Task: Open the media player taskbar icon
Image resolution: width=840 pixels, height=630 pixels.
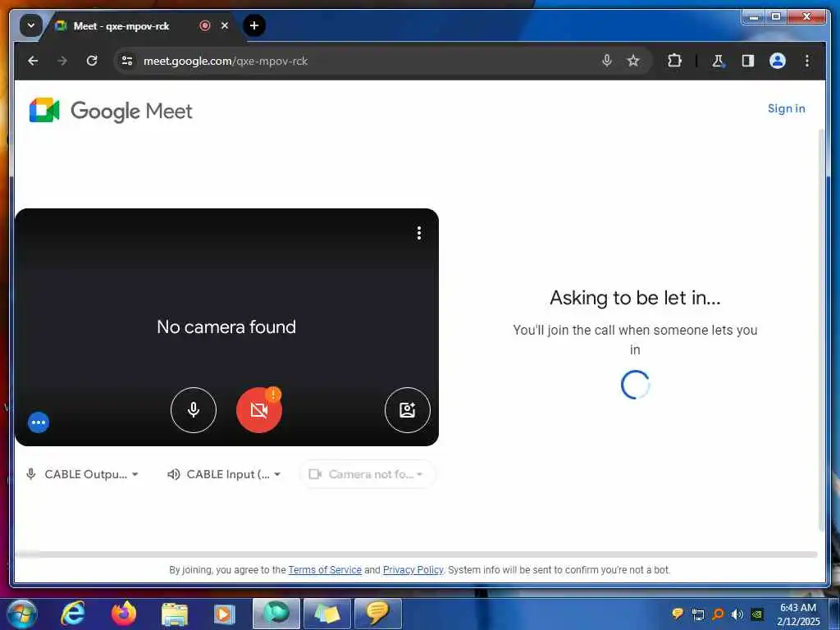Action: click(x=225, y=614)
